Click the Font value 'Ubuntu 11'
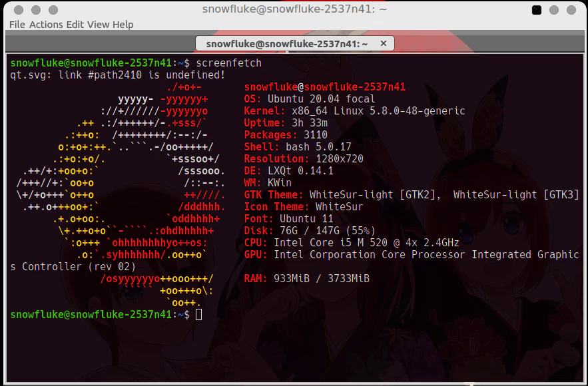Image resolution: width=588 pixels, height=386 pixels. tap(306, 219)
